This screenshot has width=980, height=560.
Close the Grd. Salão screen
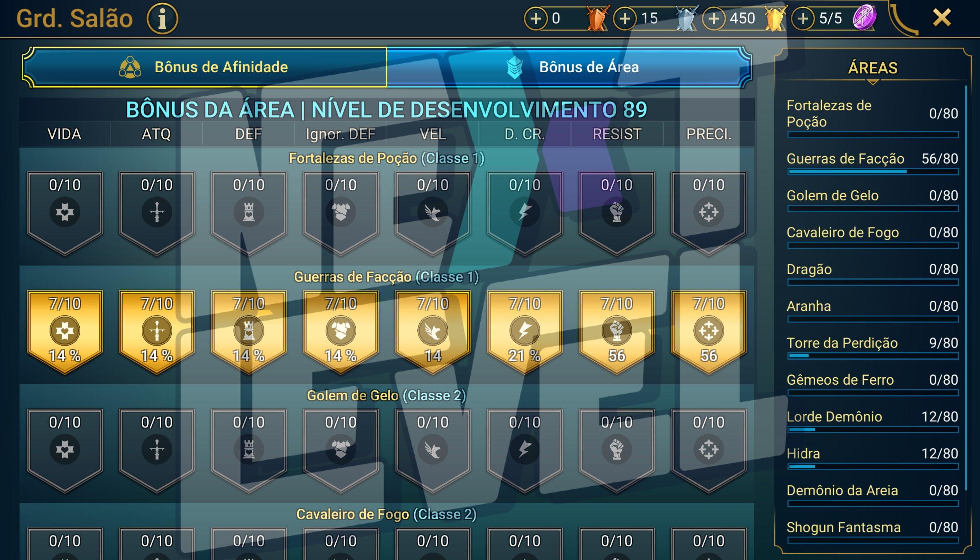click(942, 18)
